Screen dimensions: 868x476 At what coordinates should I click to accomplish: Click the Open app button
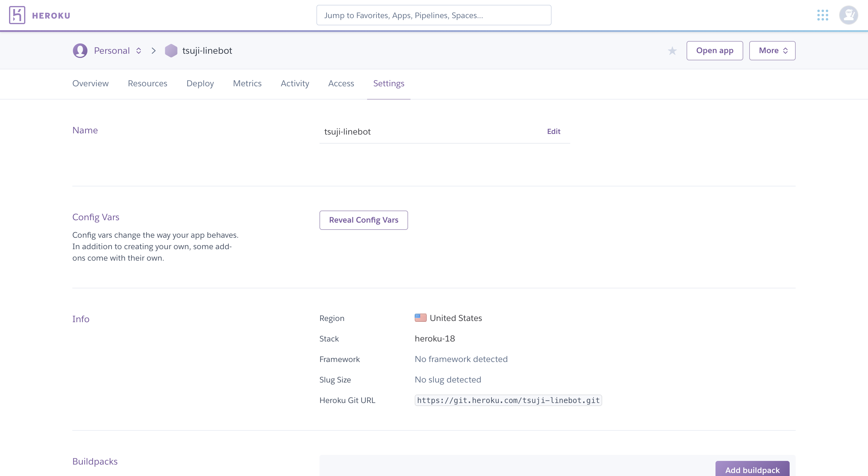point(715,51)
